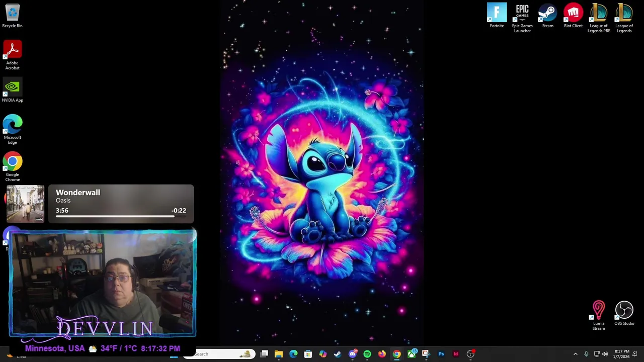Click Task View in the taskbar
This screenshot has height=362, width=644.
(x=264, y=354)
